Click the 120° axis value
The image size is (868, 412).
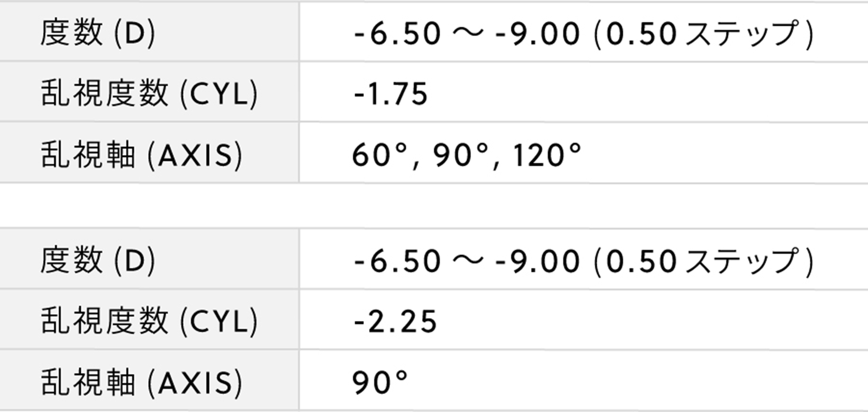pos(546,155)
